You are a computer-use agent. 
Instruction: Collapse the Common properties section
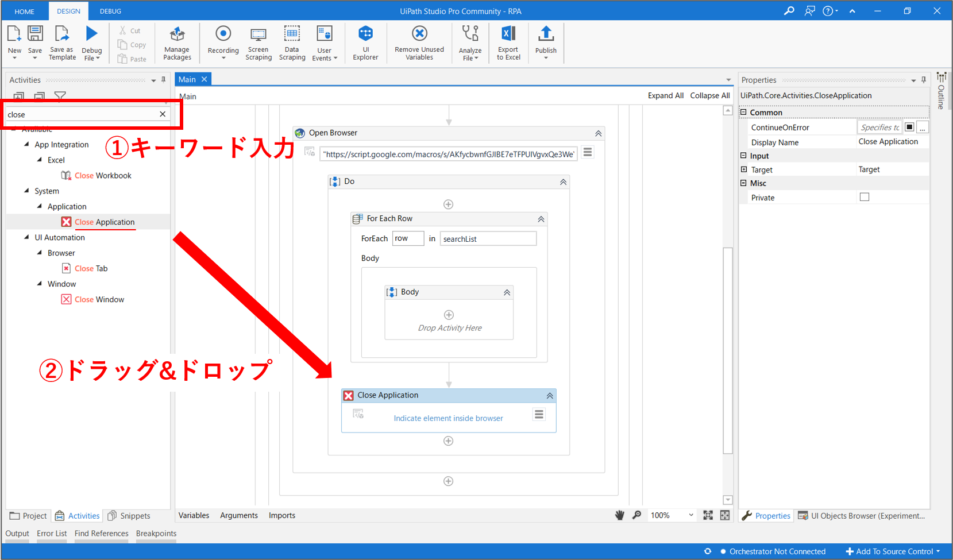[743, 113]
